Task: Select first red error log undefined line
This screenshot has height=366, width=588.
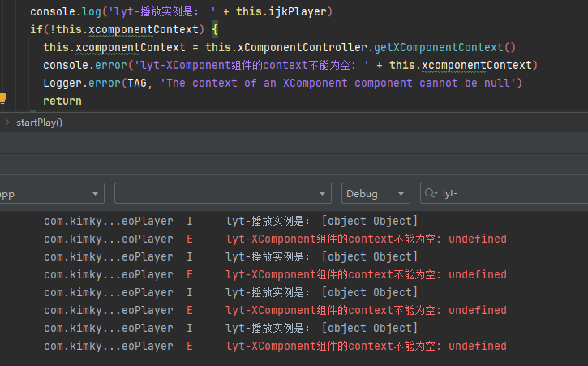Action: 366,239
